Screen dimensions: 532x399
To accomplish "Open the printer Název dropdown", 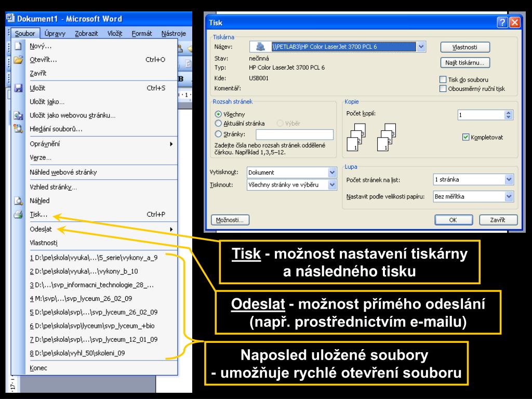I will tap(421, 46).
